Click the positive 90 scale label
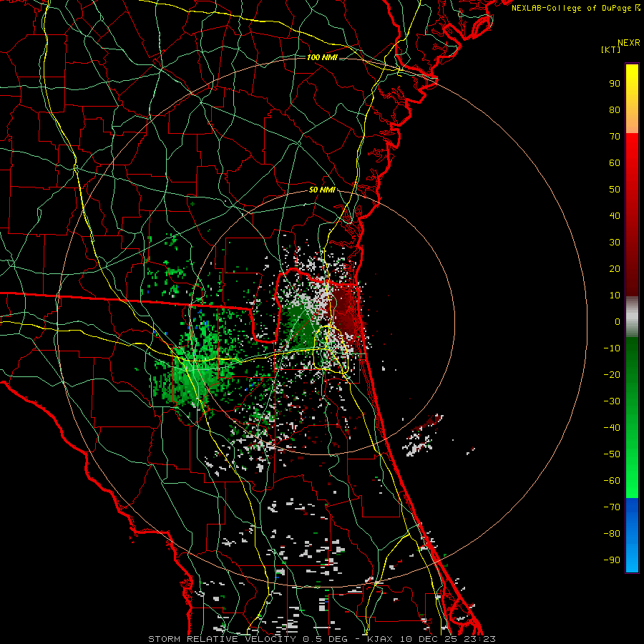The height and width of the screenshot is (644, 644). 615,84
